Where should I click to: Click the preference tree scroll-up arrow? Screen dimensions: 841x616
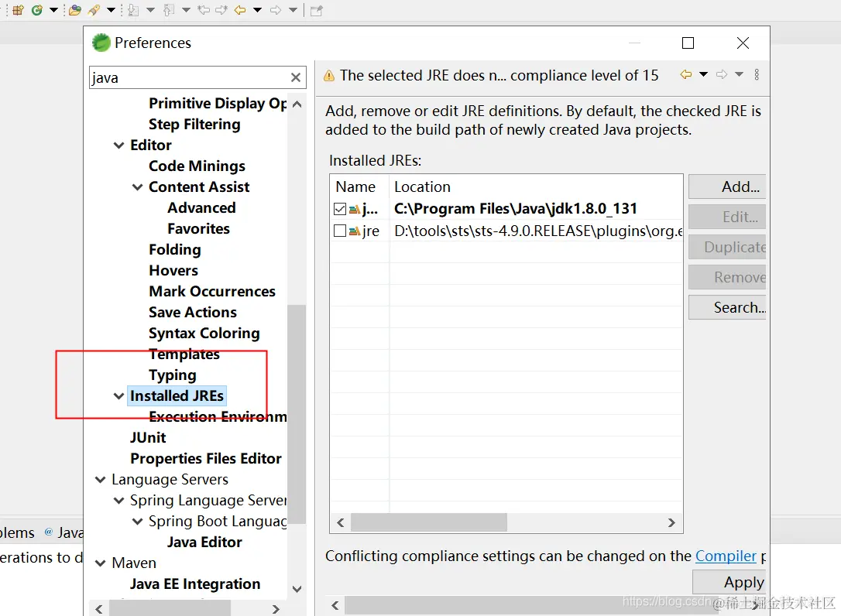tap(297, 104)
